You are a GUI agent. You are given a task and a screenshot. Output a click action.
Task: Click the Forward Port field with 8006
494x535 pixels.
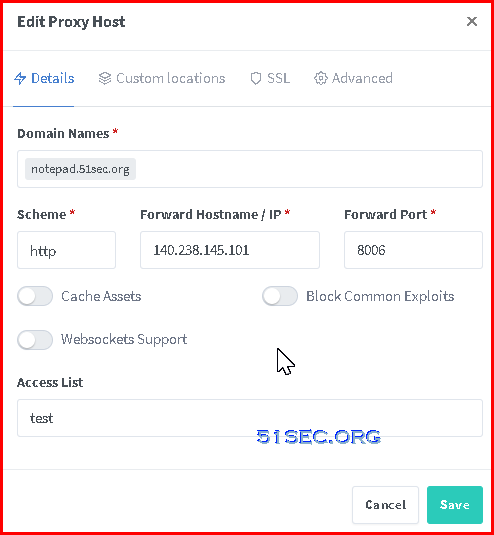(413, 250)
